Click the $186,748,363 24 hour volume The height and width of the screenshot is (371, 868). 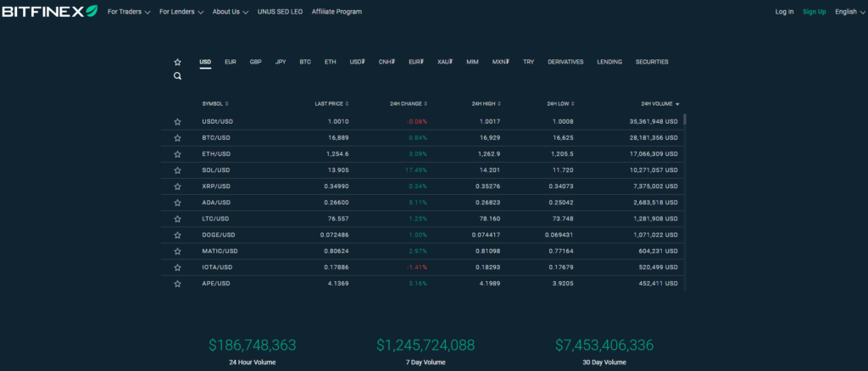tap(253, 346)
